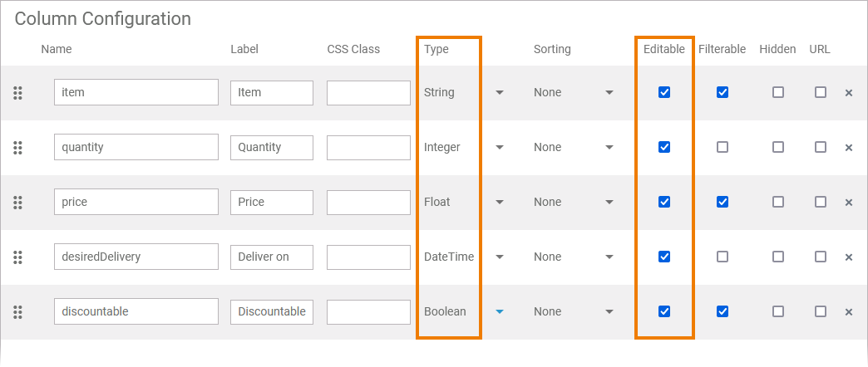Viewport: 868px width, 367px height.
Task: Click the empty CSS Class field for item
Action: point(368,93)
